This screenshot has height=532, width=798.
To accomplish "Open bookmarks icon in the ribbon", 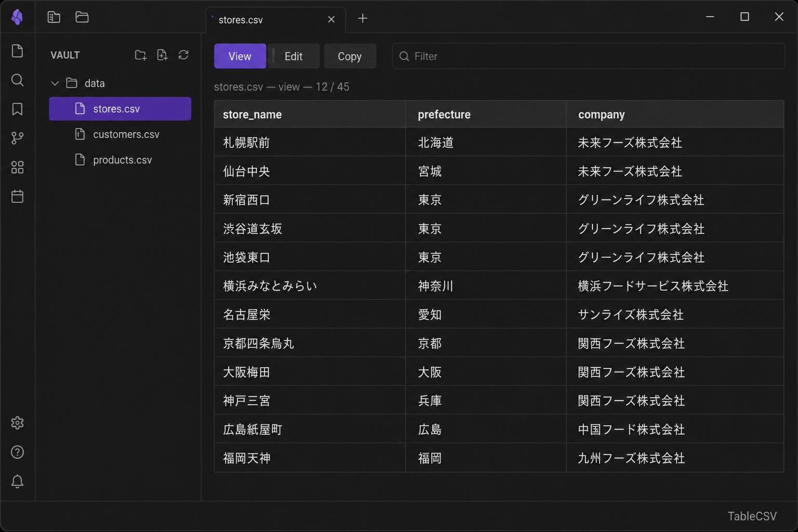I will [x=17, y=109].
